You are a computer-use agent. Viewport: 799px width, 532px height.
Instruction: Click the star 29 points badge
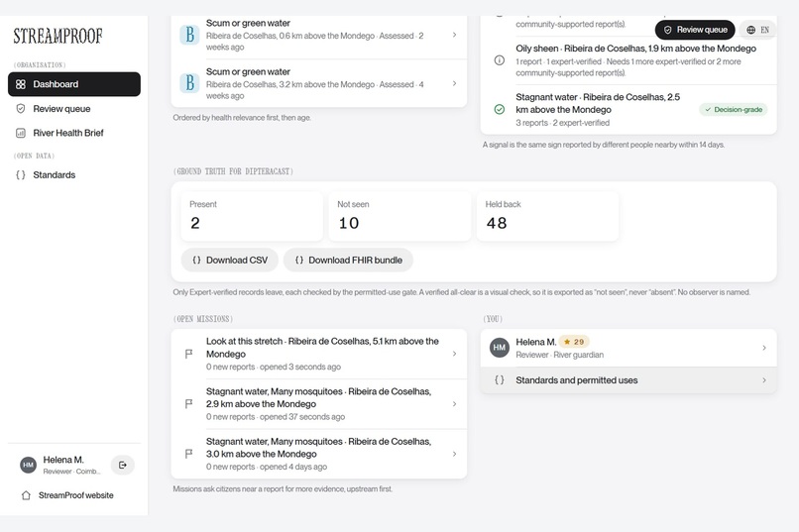pyautogui.click(x=574, y=342)
